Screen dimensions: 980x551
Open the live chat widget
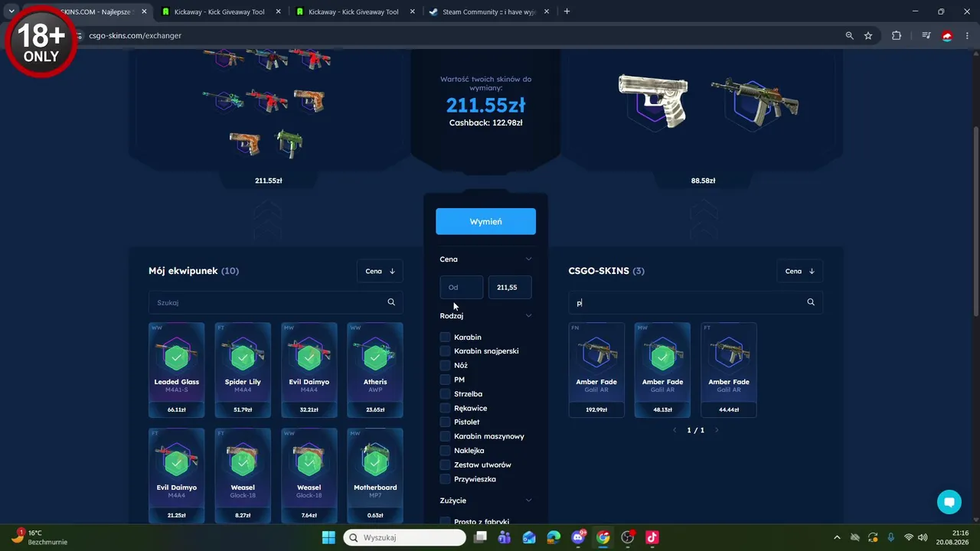click(949, 502)
